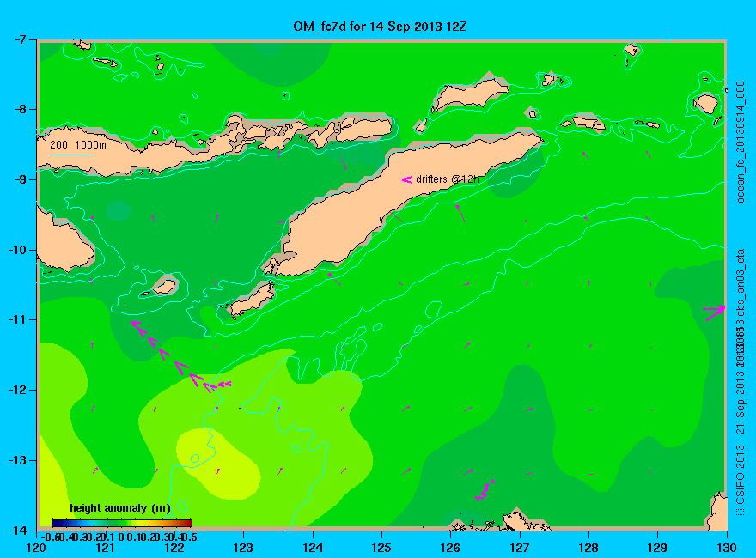Viewport: 756px width, 558px height.
Task: Click the longitude tick label 129
Action: pyautogui.click(x=658, y=548)
